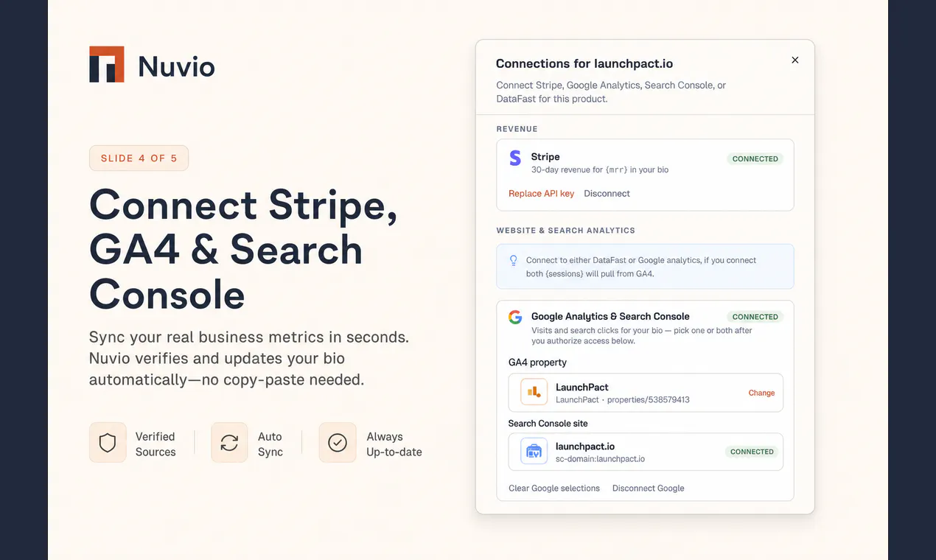Click the 'LaunchPact' property name

click(x=582, y=387)
